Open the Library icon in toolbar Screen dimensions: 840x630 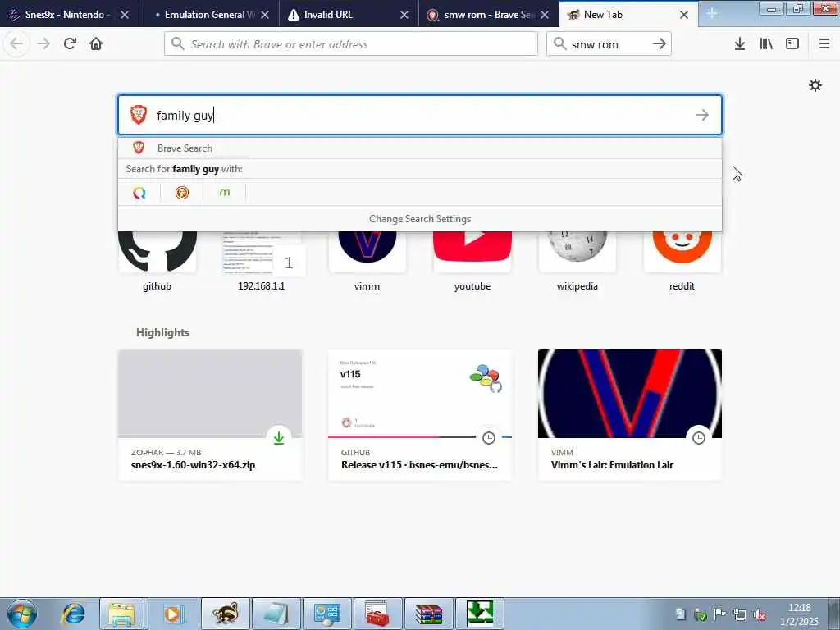pyautogui.click(x=766, y=44)
